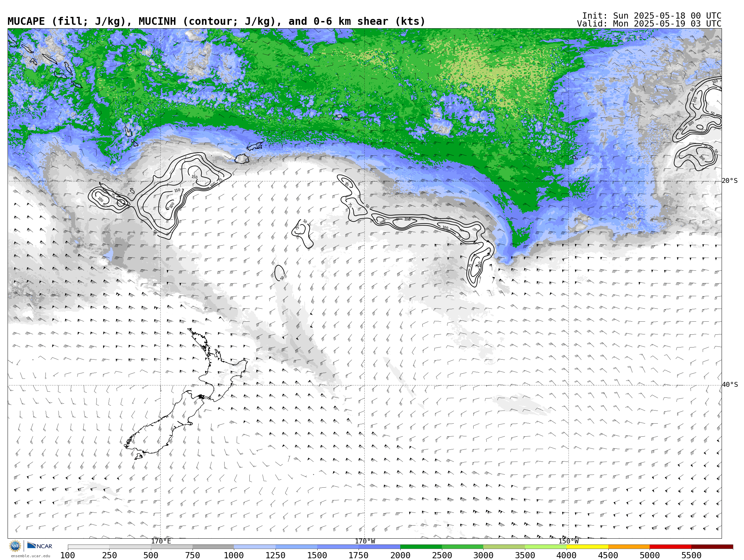Click the 150°W longitude label
744x560 pixels.
click(x=568, y=541)
